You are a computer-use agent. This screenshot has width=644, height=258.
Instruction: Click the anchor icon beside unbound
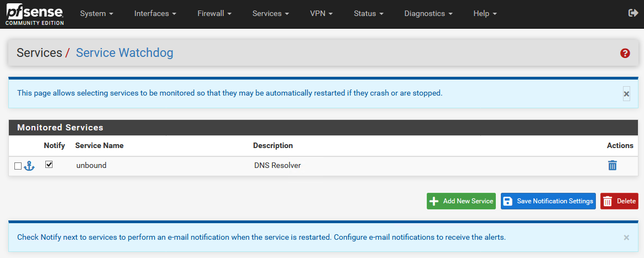pyautogui.click(x=29, y=166)
